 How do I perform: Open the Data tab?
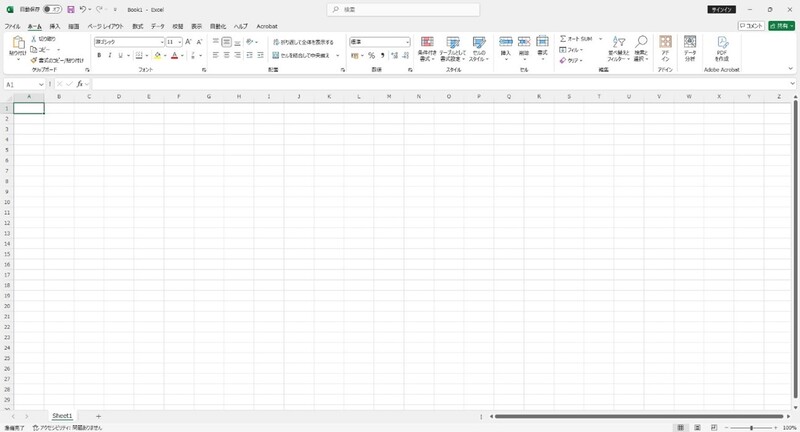coord(158,27)
